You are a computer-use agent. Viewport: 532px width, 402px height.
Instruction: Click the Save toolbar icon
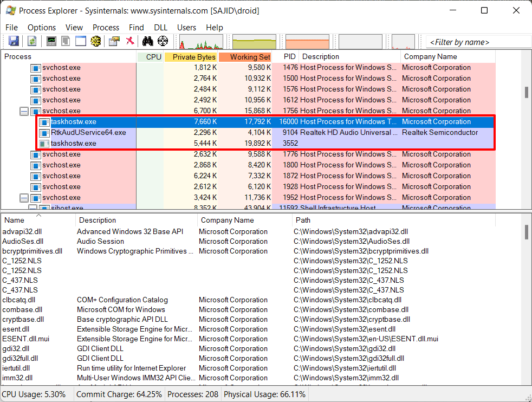coord(14,41)
